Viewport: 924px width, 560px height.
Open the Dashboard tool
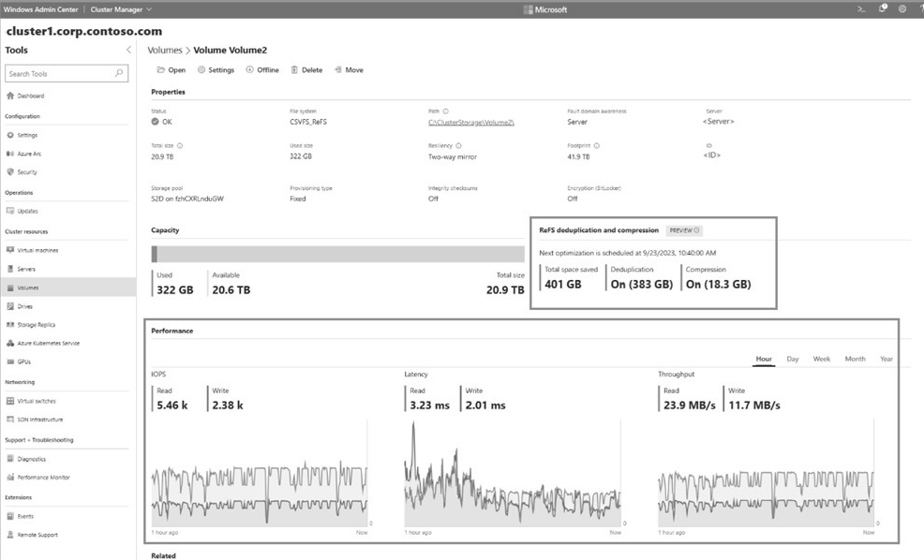tap(25, 96)
